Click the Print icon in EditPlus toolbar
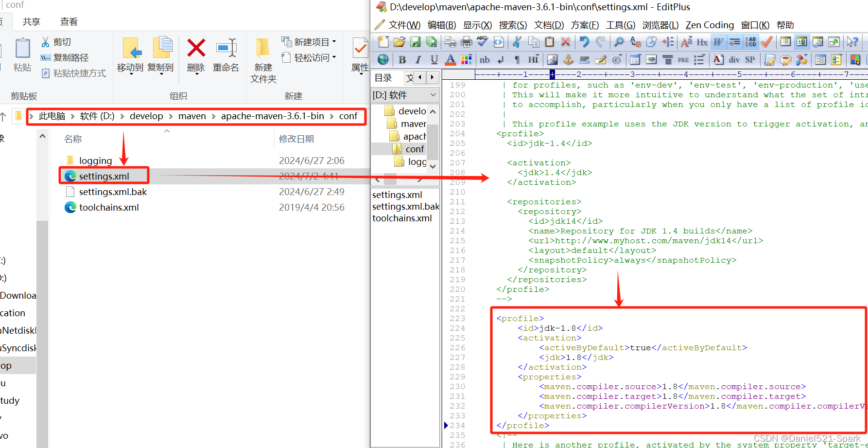The image size is (868, 448). coord(467,42)
